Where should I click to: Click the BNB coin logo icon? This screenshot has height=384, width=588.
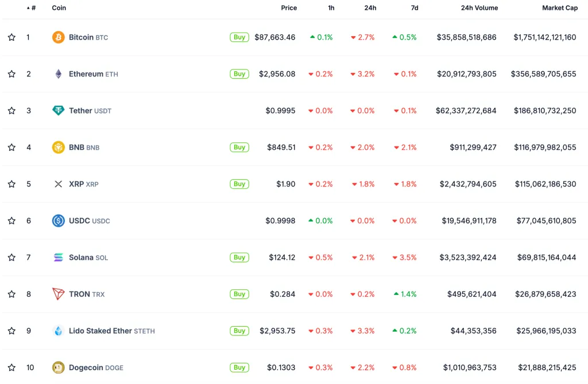(x=59, y=148)
